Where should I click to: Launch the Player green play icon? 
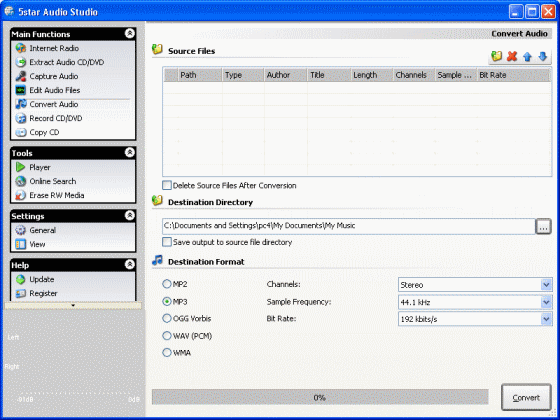pyautogui.click(x=21, y=167)
